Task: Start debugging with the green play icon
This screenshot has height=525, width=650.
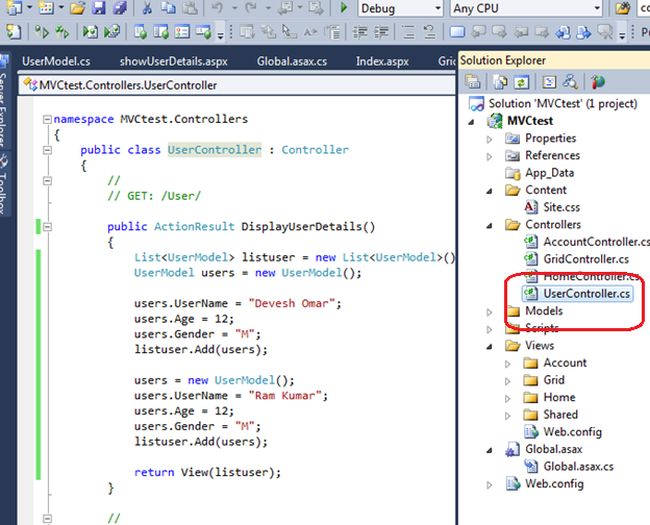Action: 344,8
